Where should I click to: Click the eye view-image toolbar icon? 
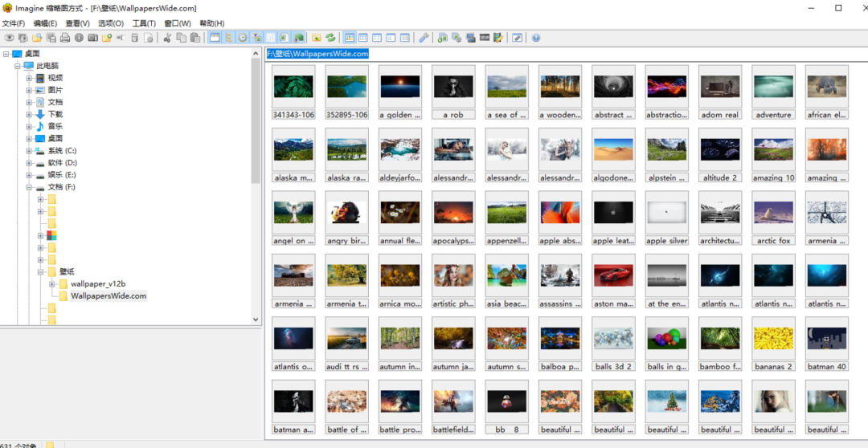9,38
